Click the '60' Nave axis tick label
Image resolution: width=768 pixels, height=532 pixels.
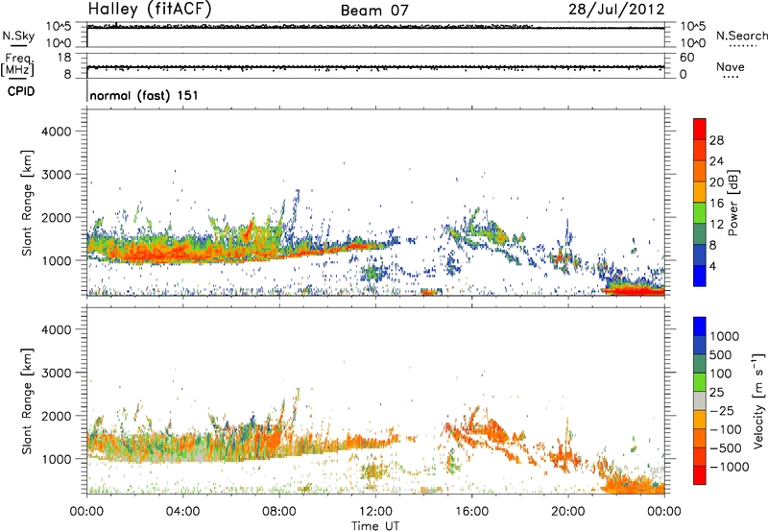686,58
